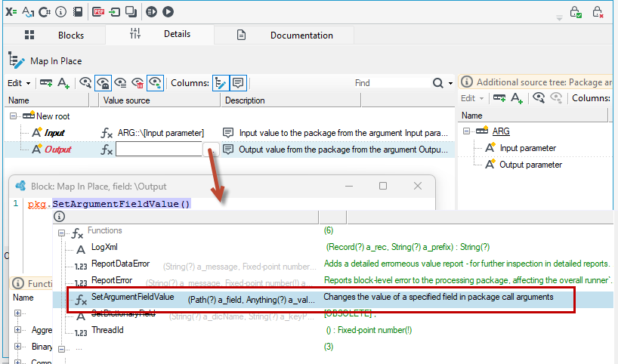Select the ARG root item

coord(501,131)
